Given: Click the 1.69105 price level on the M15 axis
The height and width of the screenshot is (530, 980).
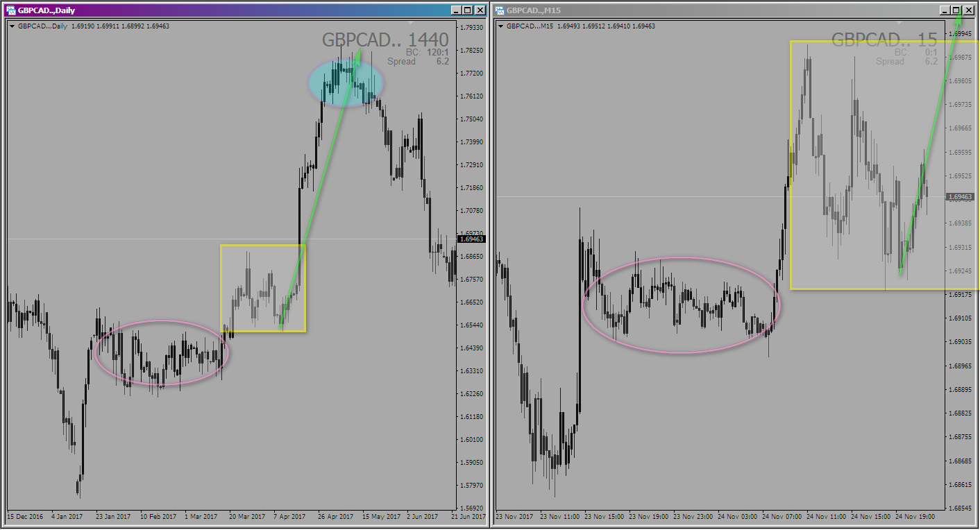Looking at the screenshot, I should click(x=961, y=318).
